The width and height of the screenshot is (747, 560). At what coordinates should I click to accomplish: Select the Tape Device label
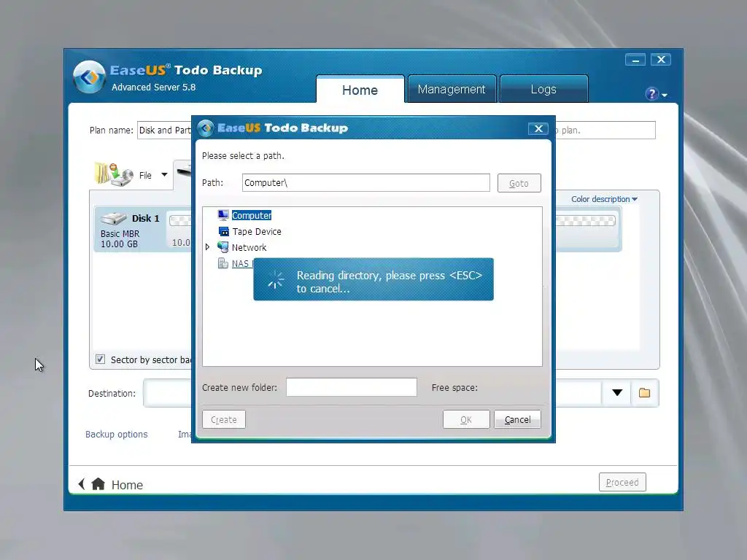(257, 231)
